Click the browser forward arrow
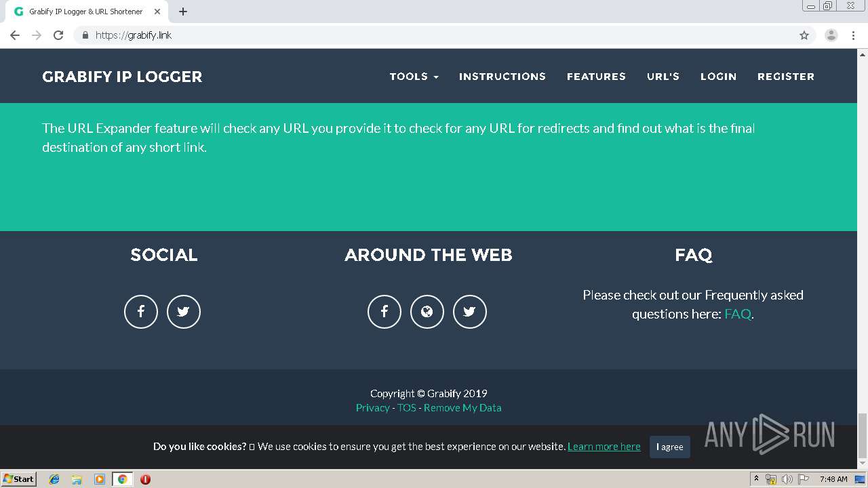Viewport: 868px width, 488px height. click(x=37, y=35)
